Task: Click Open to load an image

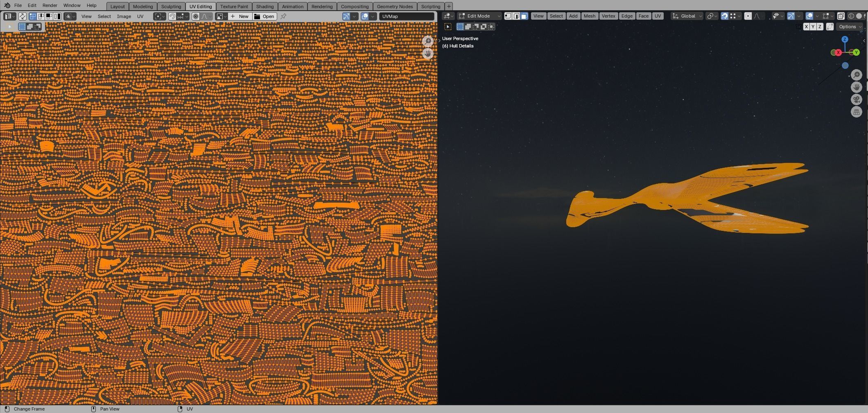Action: coord(264,16)
